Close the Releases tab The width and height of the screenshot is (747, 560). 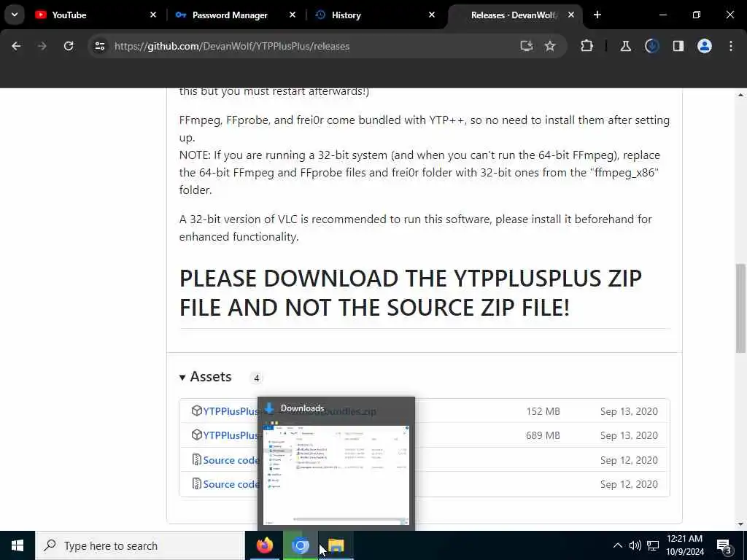coord(571,15)
